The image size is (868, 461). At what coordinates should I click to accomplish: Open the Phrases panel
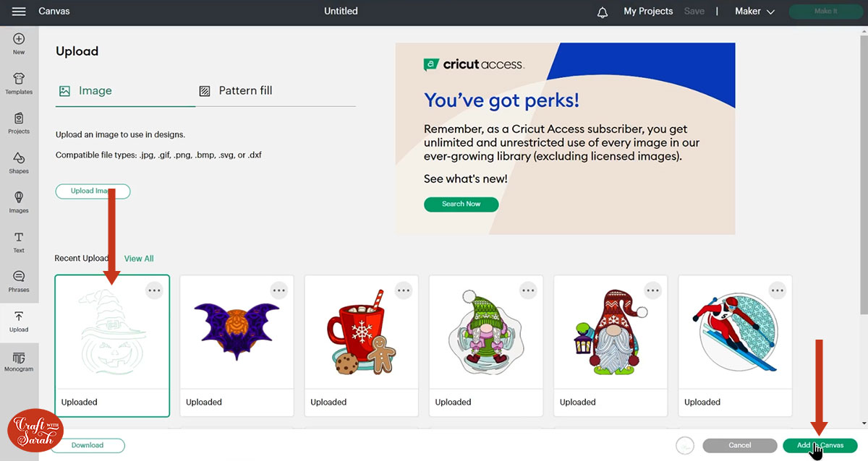[x=19, y=281]
